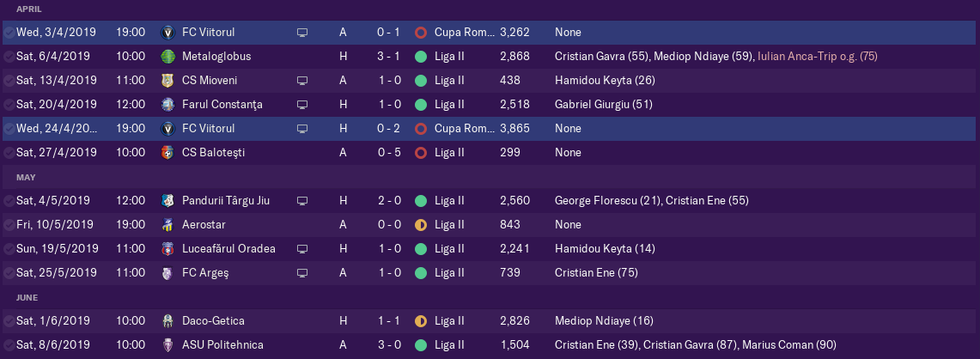Click the yellow draw indicator for Aerostar match
This screenshot has width=980, height=359.
tap(421, 224)
